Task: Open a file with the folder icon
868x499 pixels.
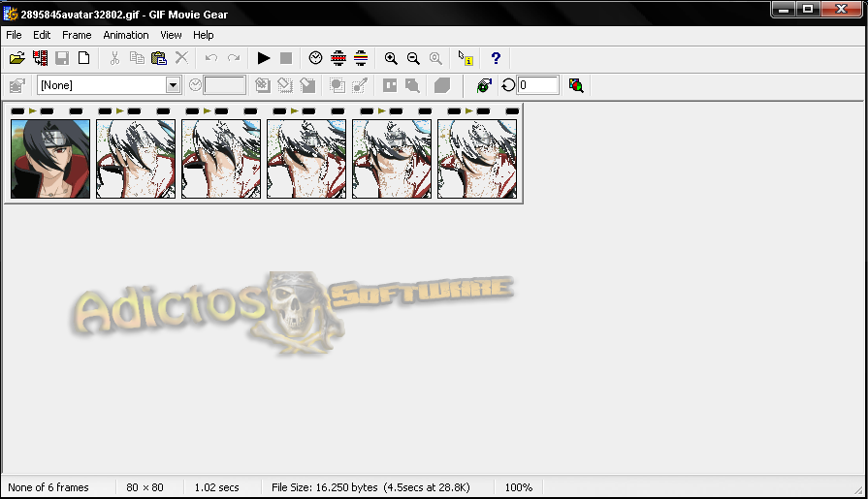Action: (17, 58)
